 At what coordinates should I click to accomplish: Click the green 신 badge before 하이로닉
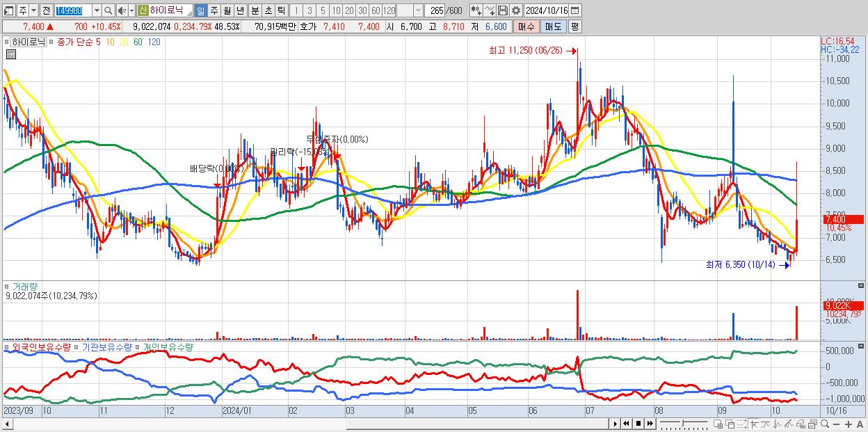[x=143, y=10]
